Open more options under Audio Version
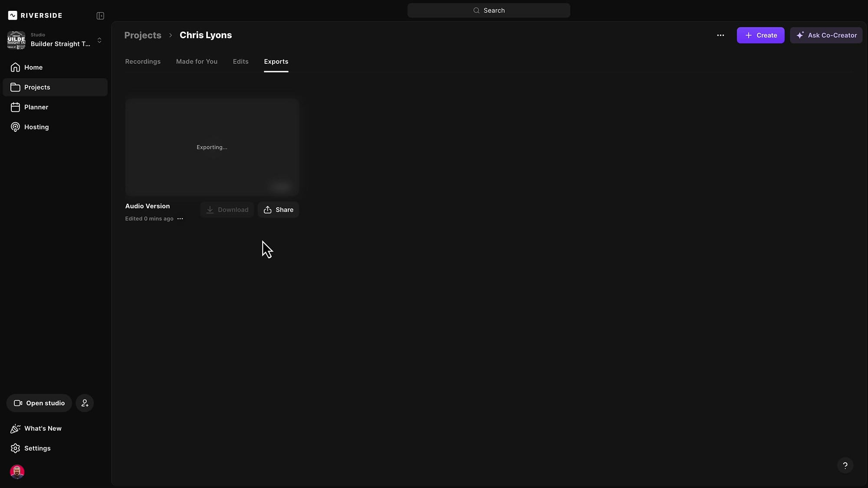The width and height of the screenshot is (868, 488). point(180,219)
